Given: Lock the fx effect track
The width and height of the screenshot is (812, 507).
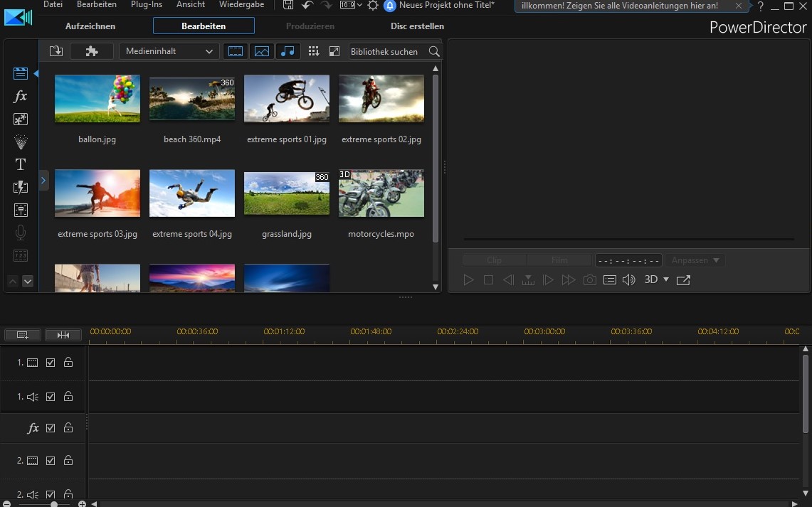Looking at the screenshot, I should tap(68, 427).
